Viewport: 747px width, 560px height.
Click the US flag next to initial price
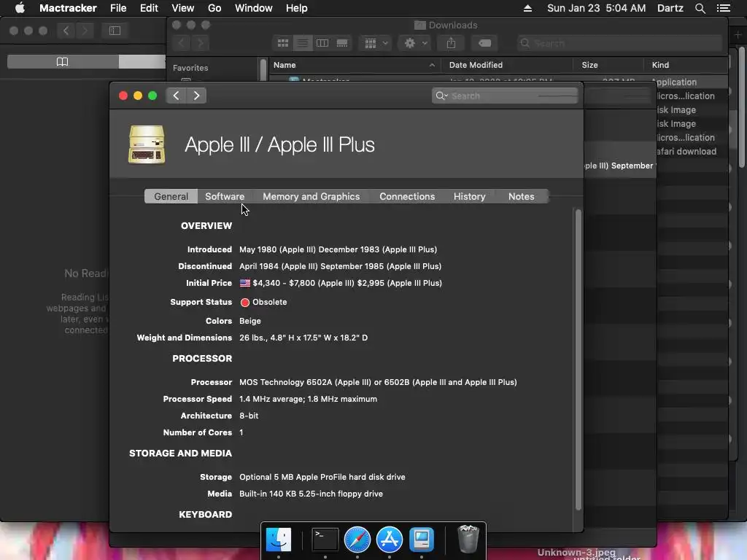pos(245,283)
